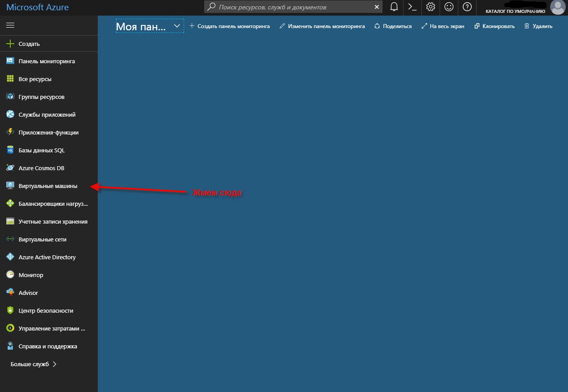Expand Больше служб more services
Viewport: 568px width, 392px height.
pos(34,364)
